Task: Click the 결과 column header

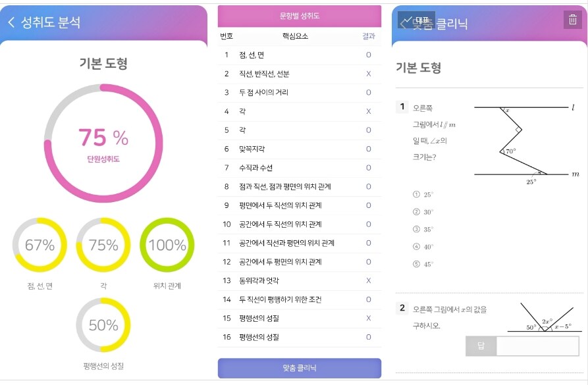Action: point(369,36)
